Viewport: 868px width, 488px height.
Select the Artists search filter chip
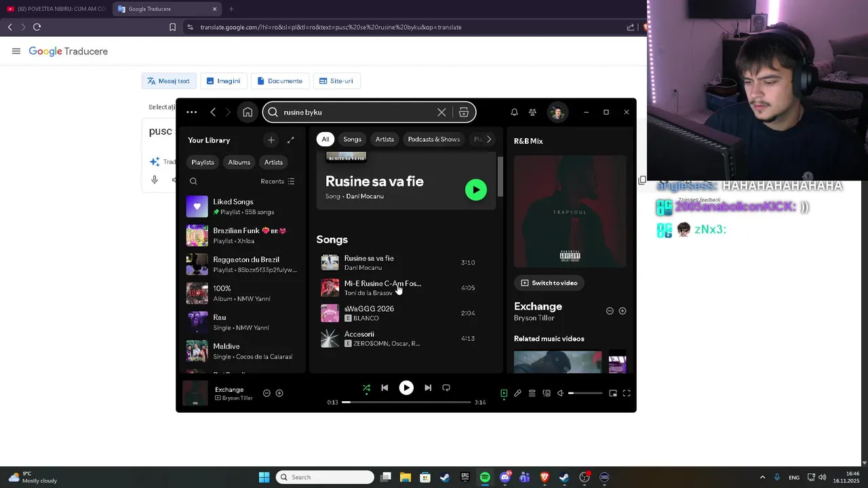[384, 140]
